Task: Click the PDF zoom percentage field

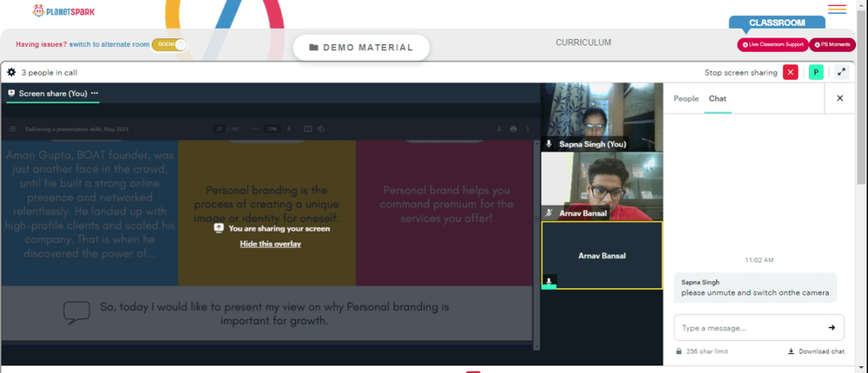Action: (272, 129)
